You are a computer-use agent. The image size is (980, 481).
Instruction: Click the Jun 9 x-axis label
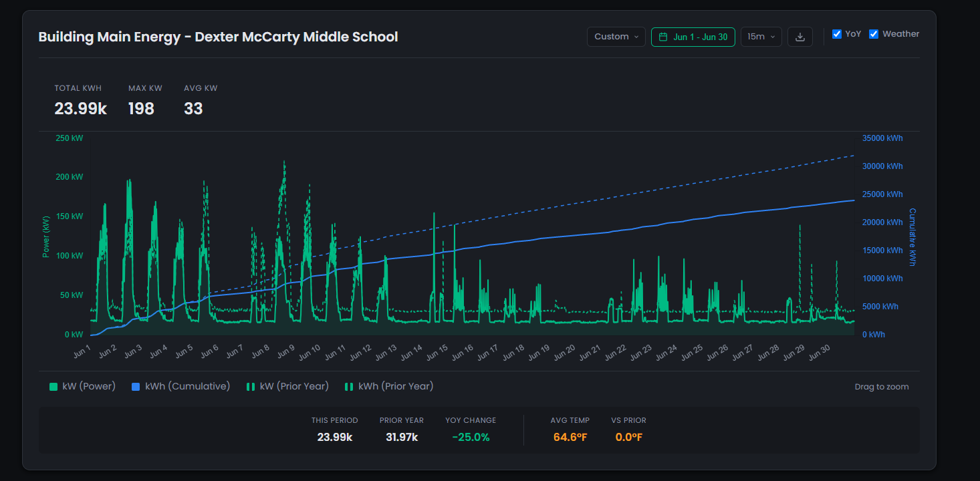(285, 351)
